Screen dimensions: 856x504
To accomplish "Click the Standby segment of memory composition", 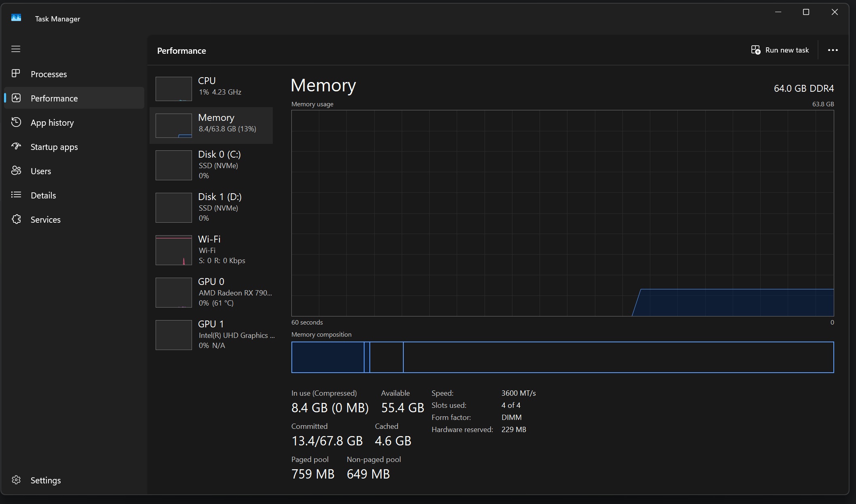I will pyautogui.click(x=386, y=357).
